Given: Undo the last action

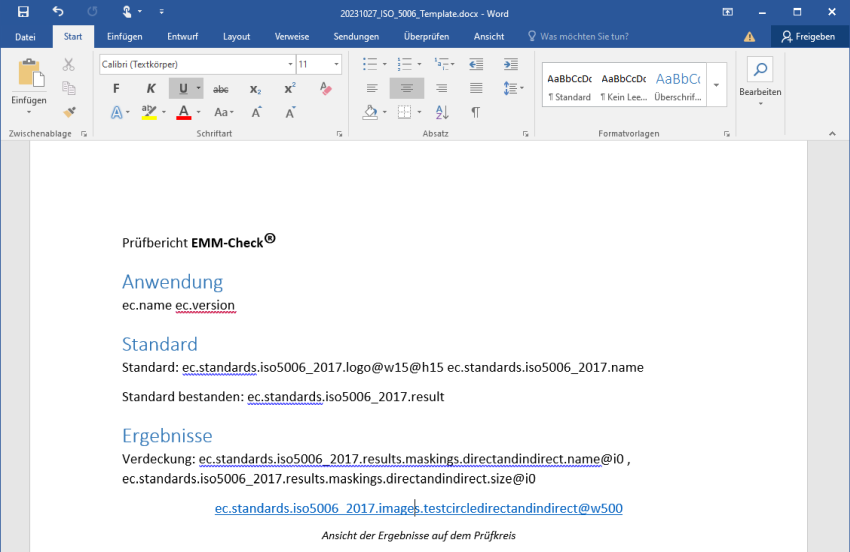Looking at the screenshot, I should point(58,12).
